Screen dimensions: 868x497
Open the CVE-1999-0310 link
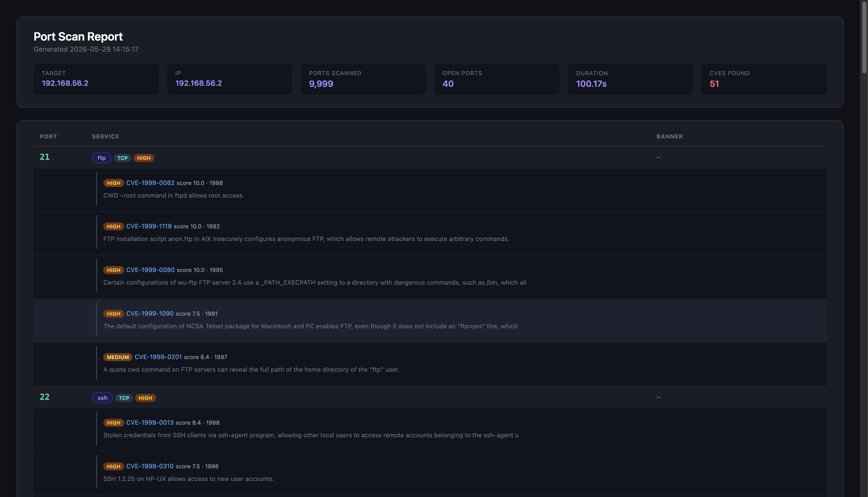tap(150, 466)
